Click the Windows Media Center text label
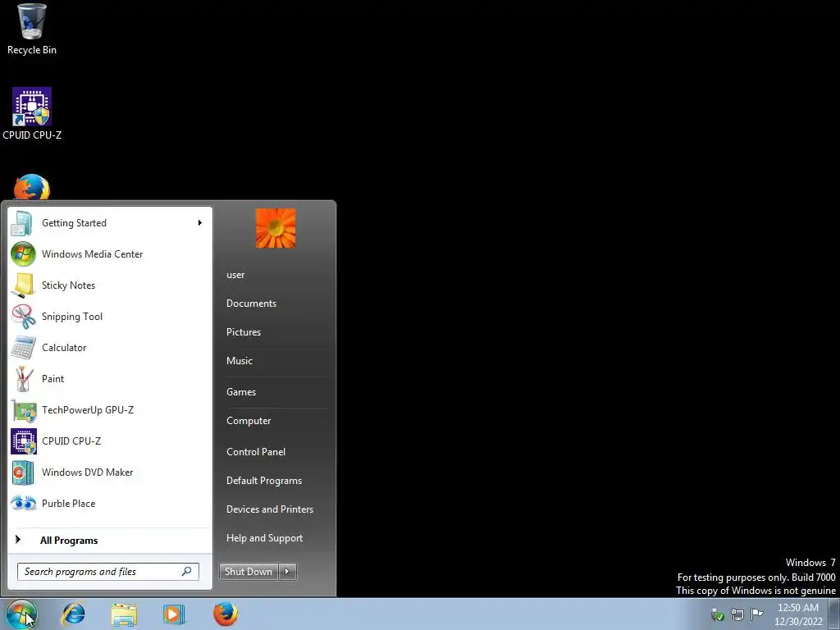 click(92, 254)
